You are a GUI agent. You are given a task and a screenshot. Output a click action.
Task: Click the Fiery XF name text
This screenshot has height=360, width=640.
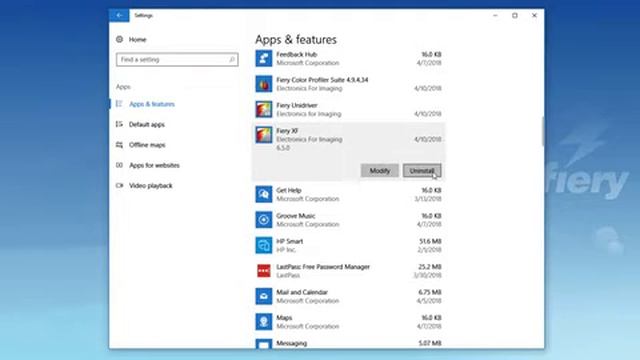pyautogui.click(x=287, y=131)
